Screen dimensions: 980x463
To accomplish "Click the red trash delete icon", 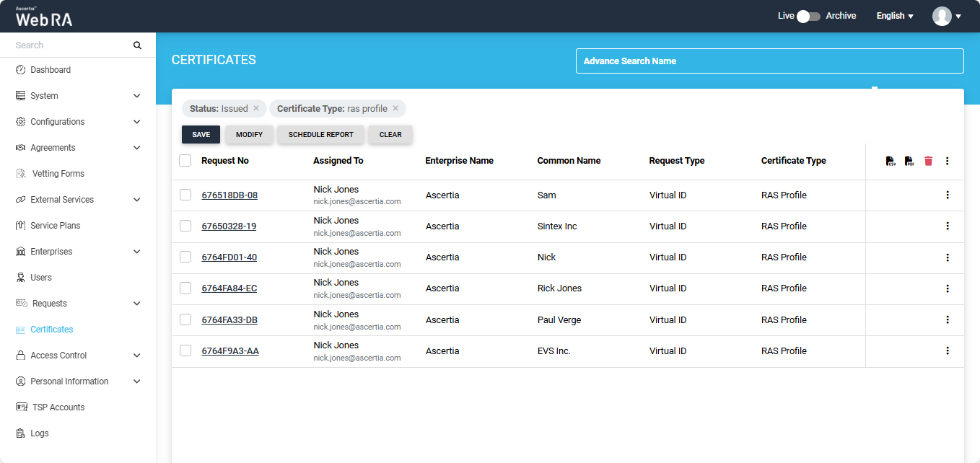I will (x=928, y=161).
